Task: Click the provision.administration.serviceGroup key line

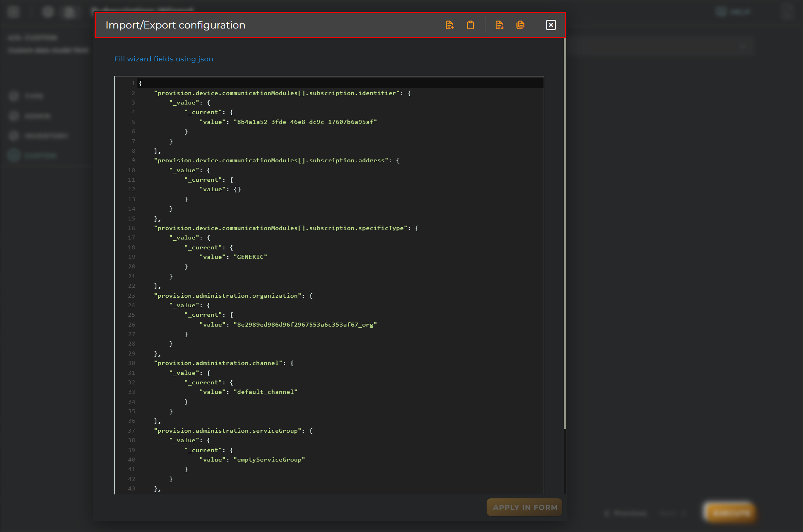Action: [233, 431]
